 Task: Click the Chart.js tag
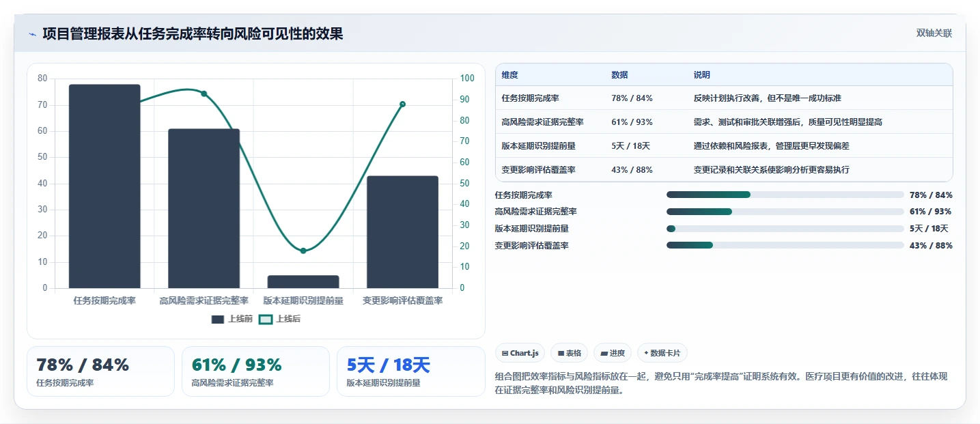coord(520,353)
